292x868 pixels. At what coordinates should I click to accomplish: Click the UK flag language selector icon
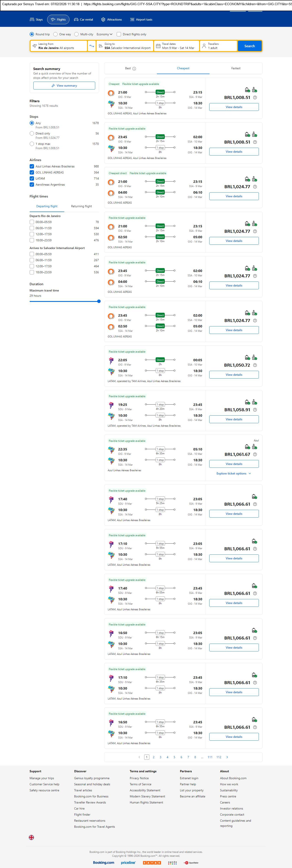31,837
